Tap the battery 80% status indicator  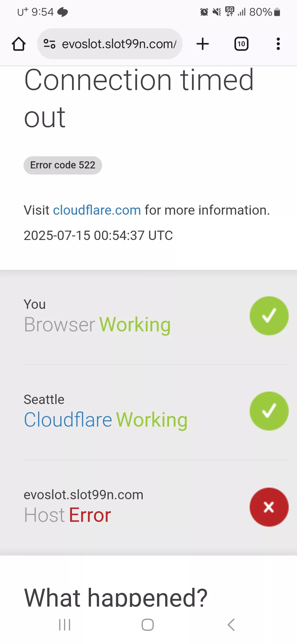tap(265, 12)
